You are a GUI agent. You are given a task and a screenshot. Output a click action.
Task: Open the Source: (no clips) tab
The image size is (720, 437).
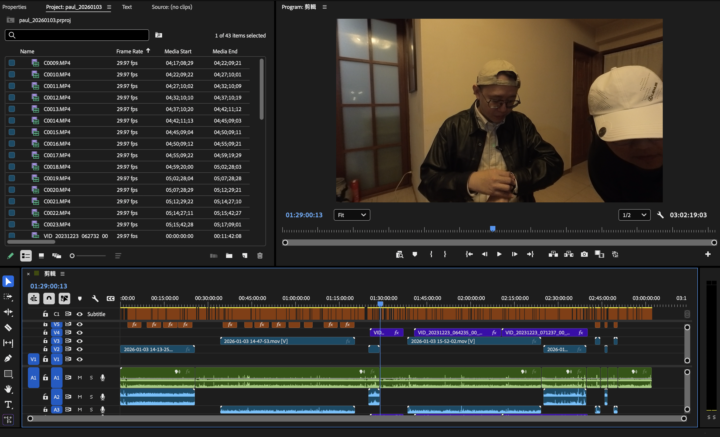[174, 7]
